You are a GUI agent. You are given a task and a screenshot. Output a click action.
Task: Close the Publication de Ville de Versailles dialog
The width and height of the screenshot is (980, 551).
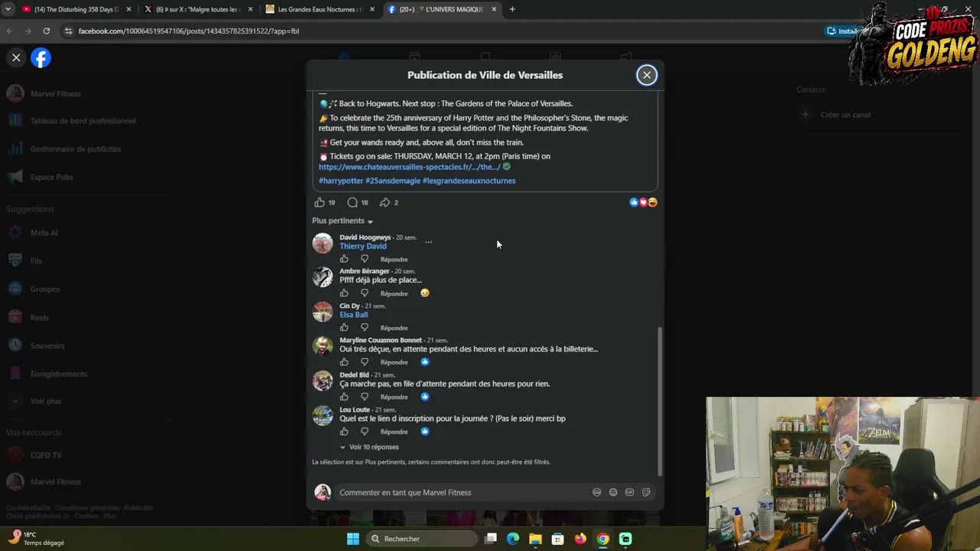pyautogui.click(x=647, y=75)
